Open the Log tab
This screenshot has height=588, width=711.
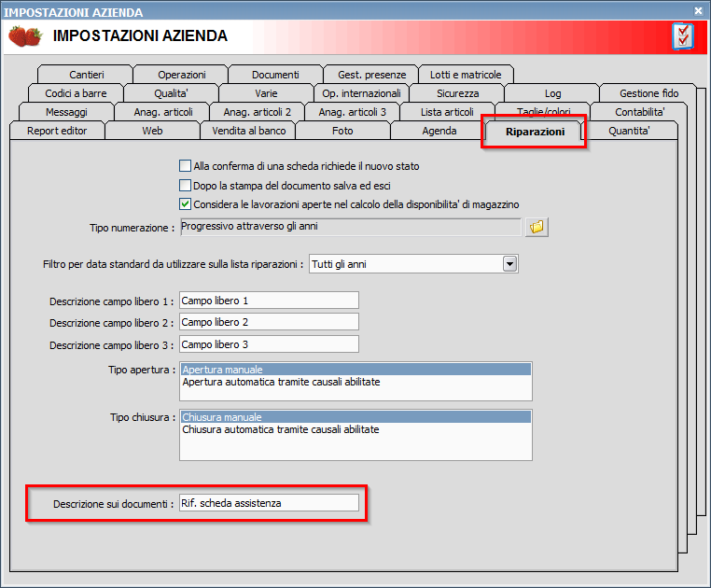tap(552, 93)
